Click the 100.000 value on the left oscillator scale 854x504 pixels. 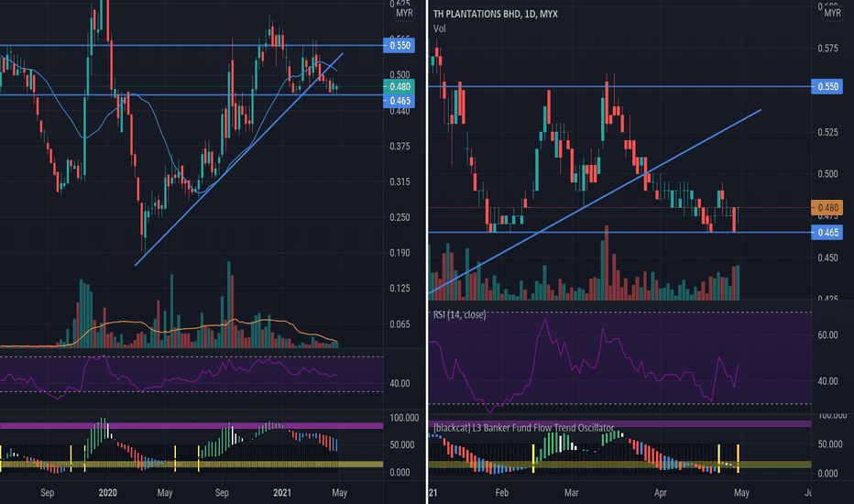click(404, 418)
